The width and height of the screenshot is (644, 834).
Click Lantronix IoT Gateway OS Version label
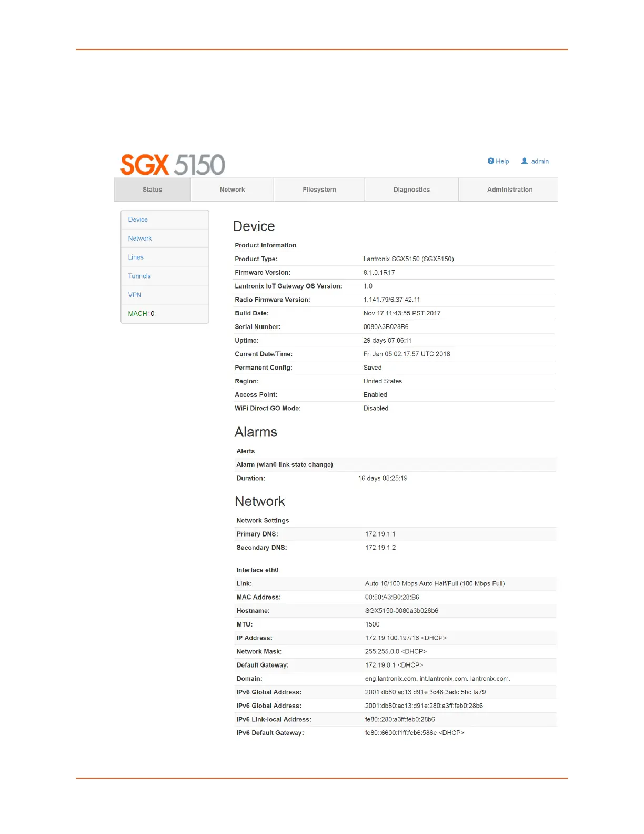(x=288, y=286)
